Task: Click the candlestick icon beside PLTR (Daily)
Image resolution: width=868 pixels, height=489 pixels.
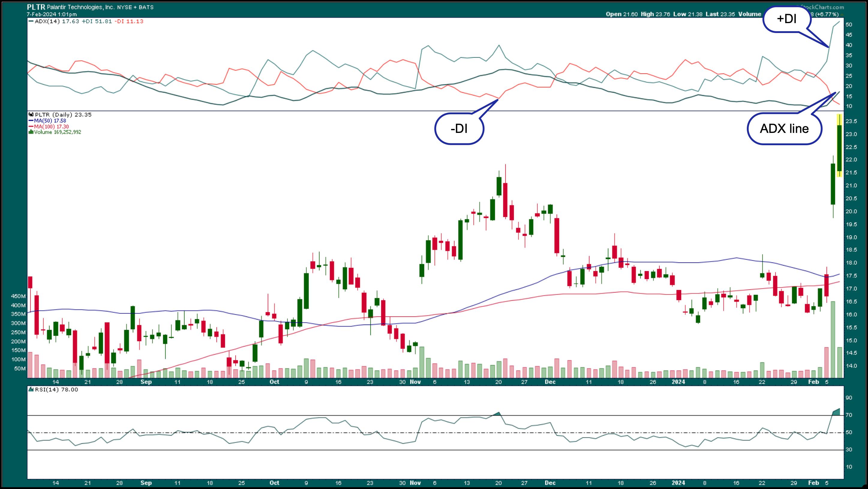Action: (31, 115)
